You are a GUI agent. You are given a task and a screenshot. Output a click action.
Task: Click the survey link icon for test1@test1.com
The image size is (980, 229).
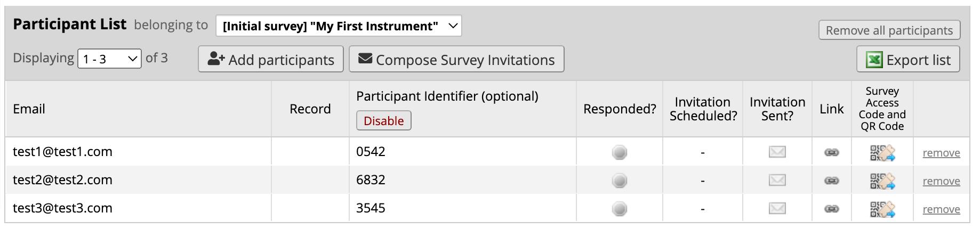831,153
